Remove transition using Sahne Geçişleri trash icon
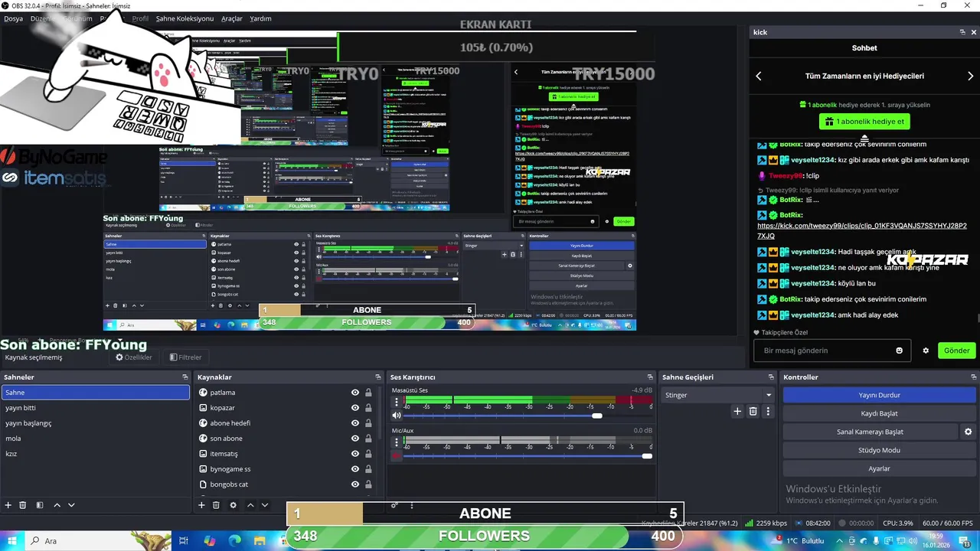Viewport: 980px width, 551px height. pos(753,411)
